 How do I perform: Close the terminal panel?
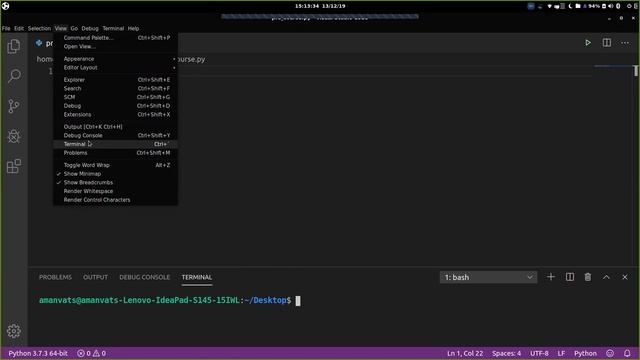(625, 277)
